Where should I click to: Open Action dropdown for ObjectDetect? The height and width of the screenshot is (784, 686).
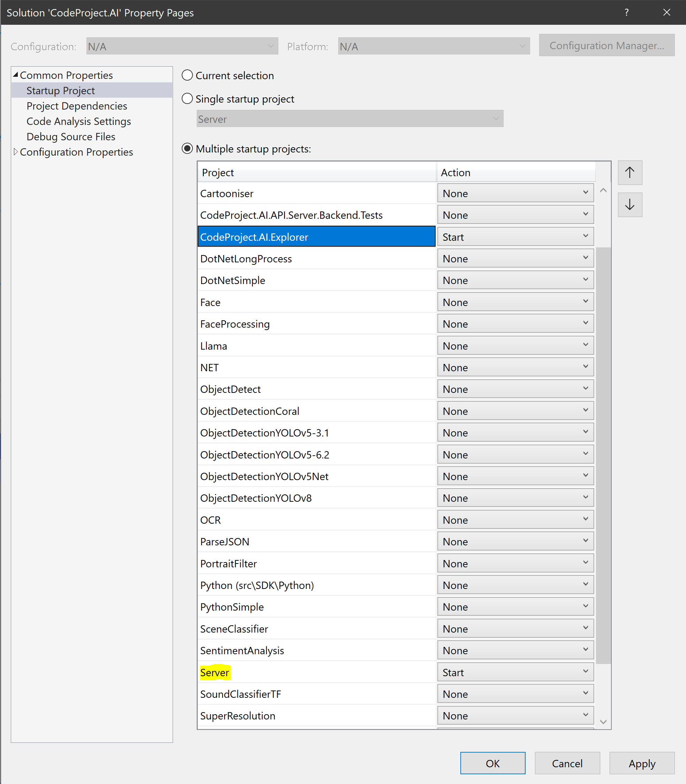pos(515,389)
